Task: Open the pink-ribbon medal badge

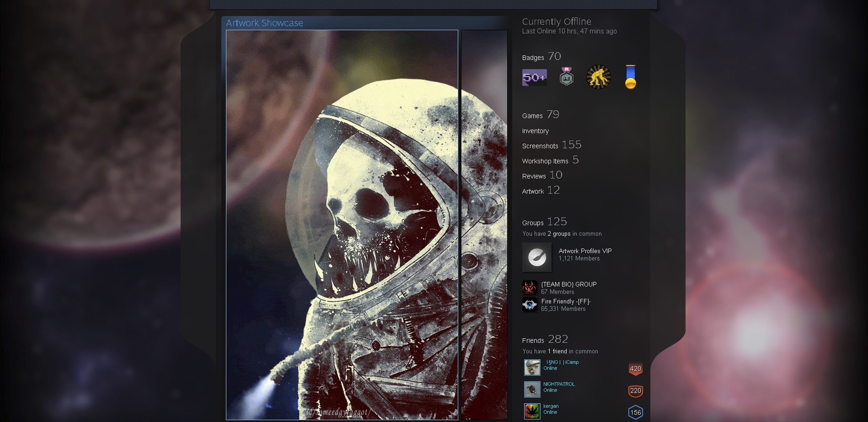Action: (x=567, y=76)
